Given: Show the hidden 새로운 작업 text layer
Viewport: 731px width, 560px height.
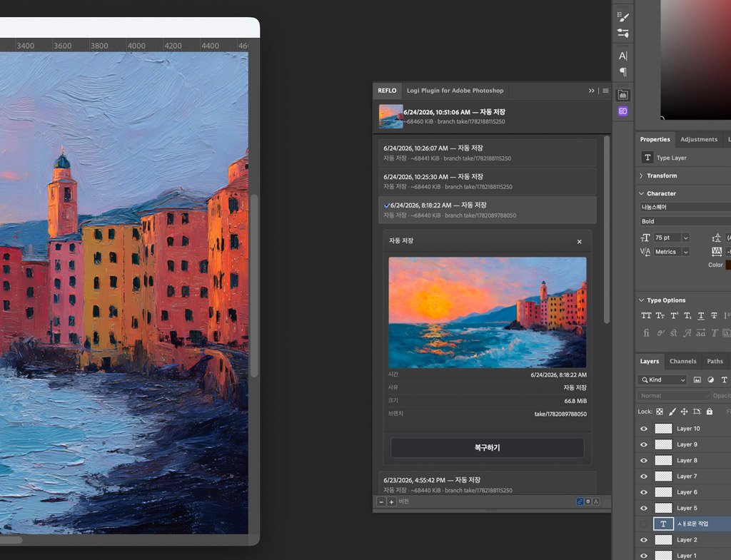Looking at the screenshot, I should (x=644, y=524).
